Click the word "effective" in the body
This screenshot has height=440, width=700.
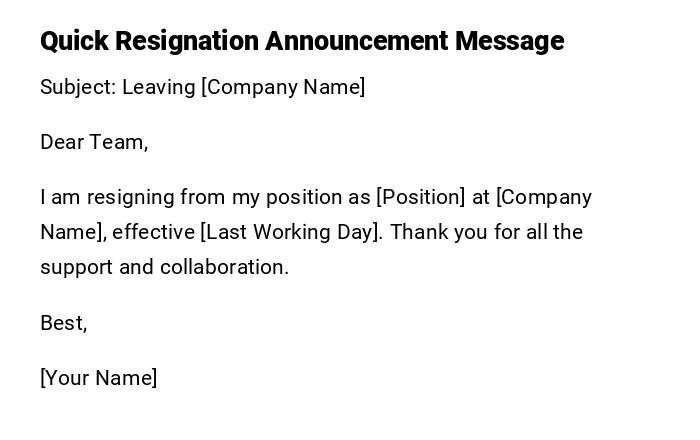[153, 233]
